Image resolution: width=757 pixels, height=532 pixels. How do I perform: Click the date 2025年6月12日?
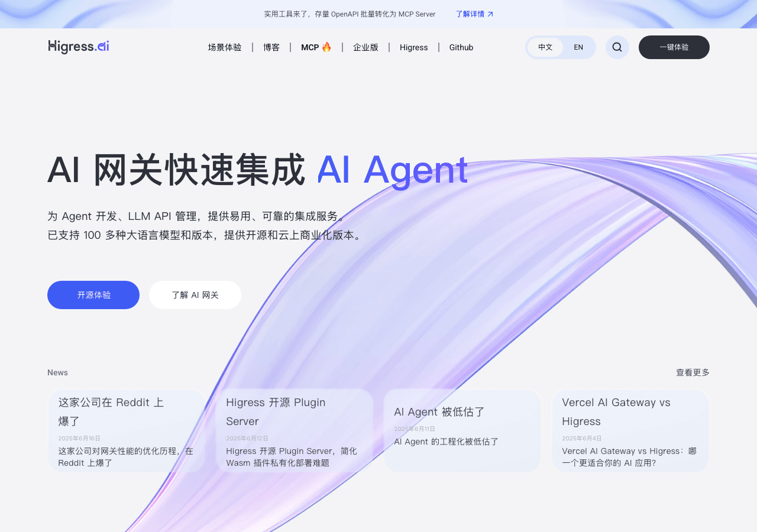click(247, 439)
